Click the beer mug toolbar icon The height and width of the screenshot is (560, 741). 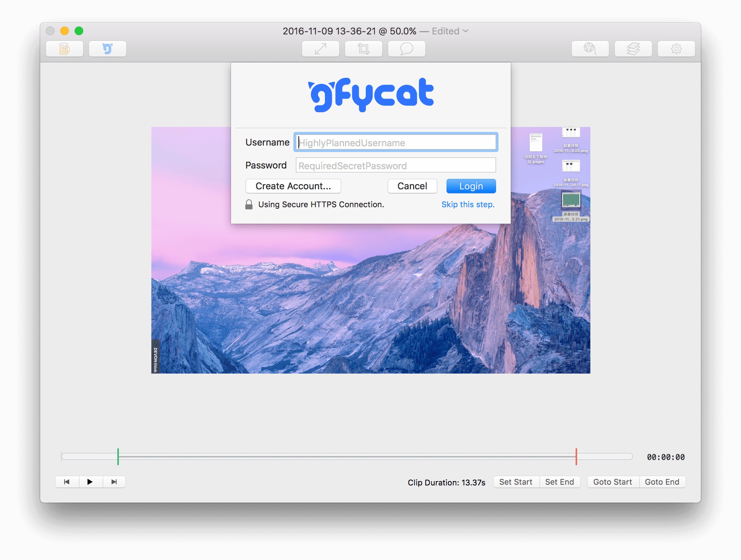(x=65, y=49)
